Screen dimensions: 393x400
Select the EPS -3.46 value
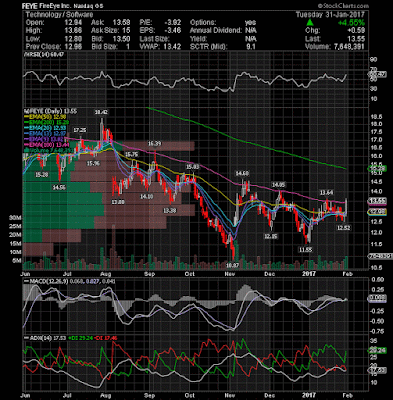pyautogui.click(x=173, y=31)
